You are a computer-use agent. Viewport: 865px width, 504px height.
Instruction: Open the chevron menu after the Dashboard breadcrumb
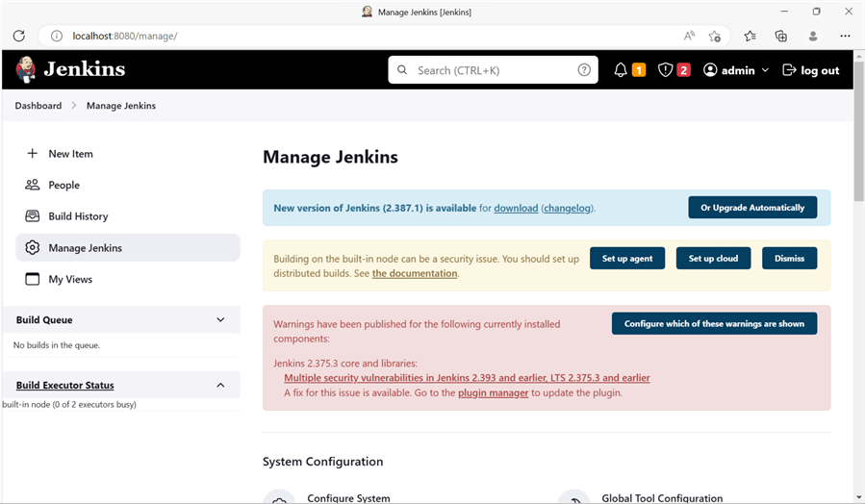pos(74,106)
